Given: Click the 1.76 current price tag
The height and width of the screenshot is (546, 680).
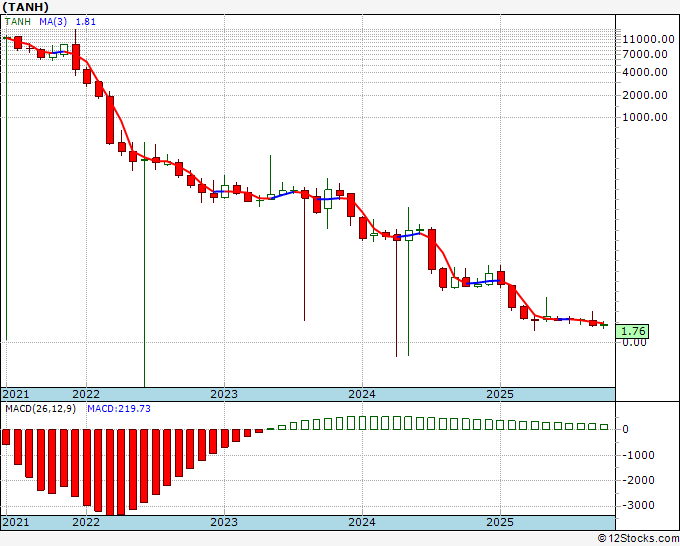Looking at the screenshot, I should tap(633, 331).
